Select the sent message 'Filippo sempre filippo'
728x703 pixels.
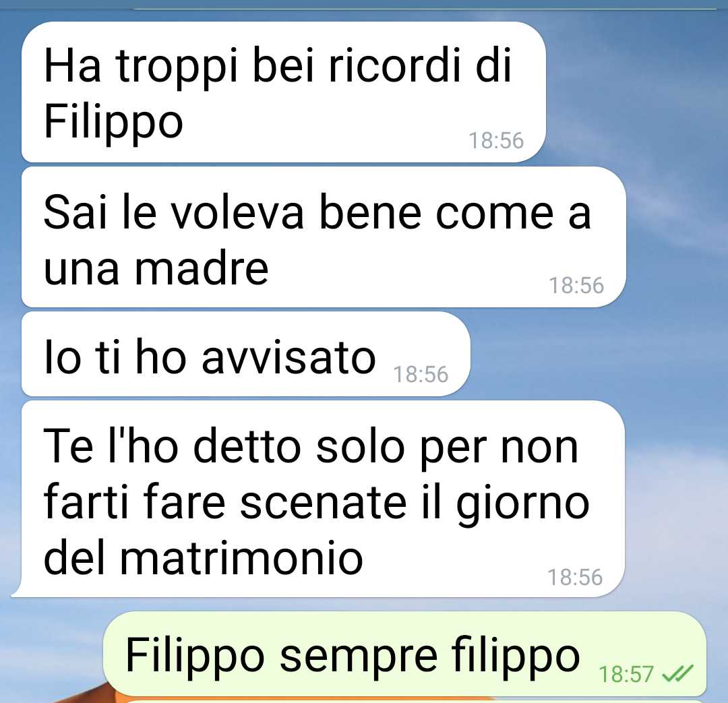coord(404,654)
